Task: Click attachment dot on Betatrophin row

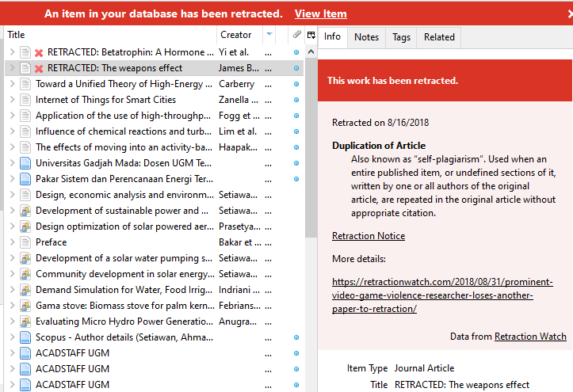Action: pyautogui.click(x=296, y=52)
